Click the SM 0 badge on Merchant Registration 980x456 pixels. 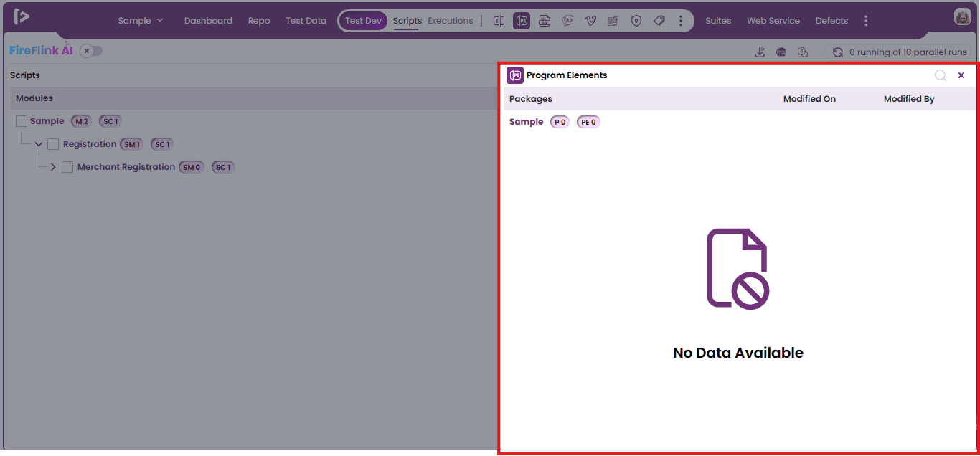pos(192,167)
